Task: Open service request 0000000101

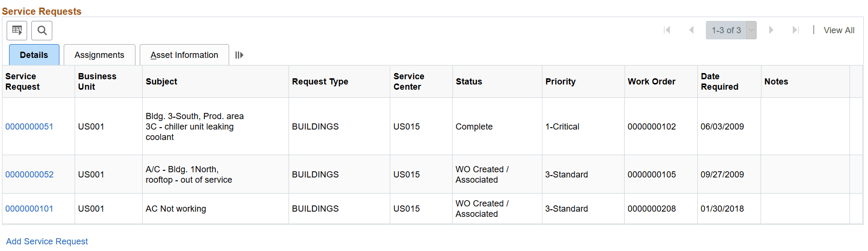Action: 29,209
